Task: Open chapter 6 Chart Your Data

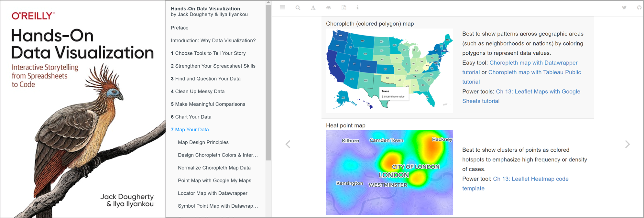Action: (191, 117)
